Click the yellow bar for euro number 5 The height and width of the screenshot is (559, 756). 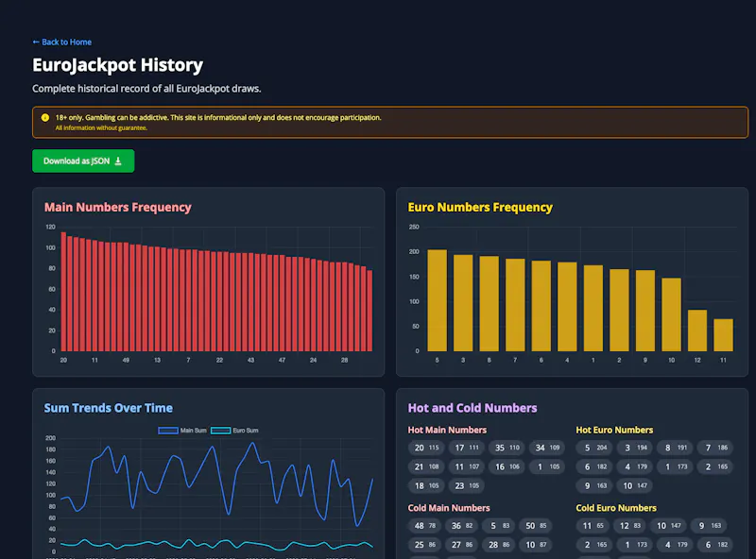(437, 300)
